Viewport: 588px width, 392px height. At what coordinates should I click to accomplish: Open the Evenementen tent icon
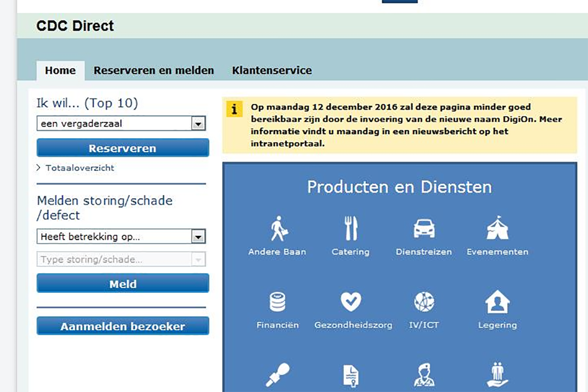pos(497,229)
